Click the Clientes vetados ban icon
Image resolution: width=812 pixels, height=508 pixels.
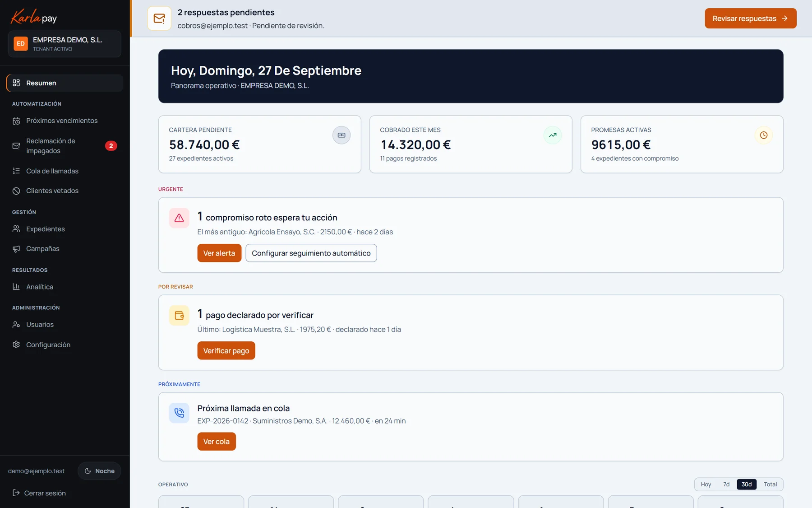pos(16,191)
